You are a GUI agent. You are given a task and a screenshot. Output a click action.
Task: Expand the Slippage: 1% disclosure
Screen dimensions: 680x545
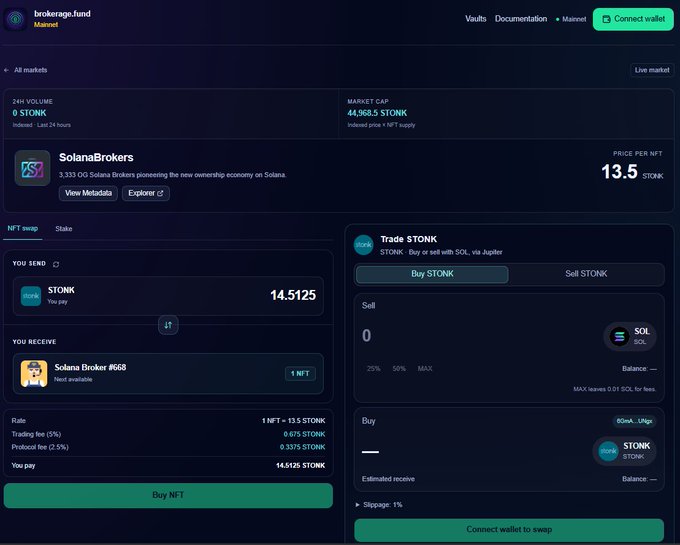tap(379, 505)
